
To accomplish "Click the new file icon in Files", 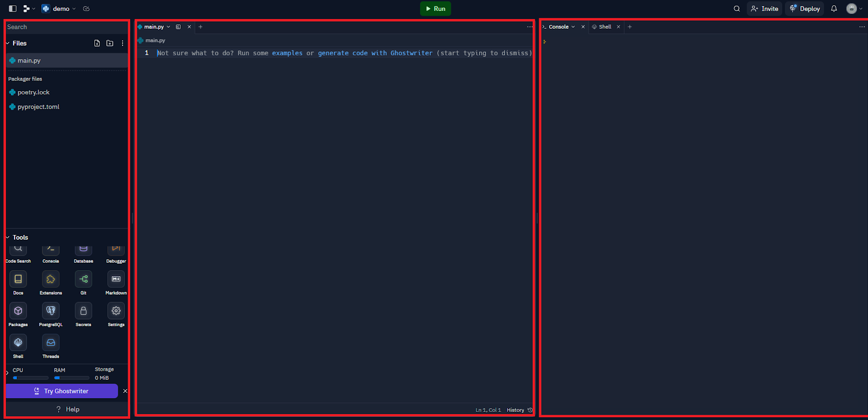I will pos(97,43).
